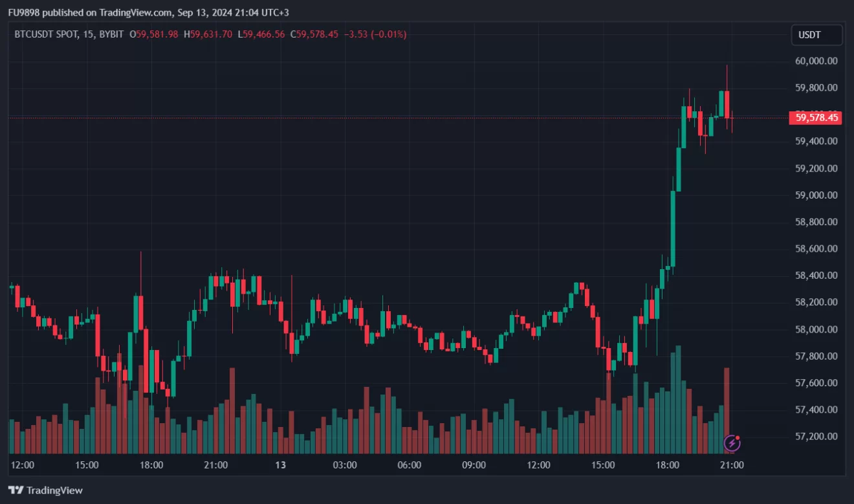Click the low value L59,466.56

click(261, 34)
